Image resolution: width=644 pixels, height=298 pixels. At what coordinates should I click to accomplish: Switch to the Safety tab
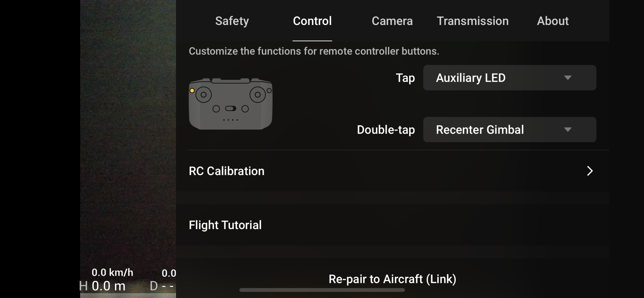click(232, 21)
